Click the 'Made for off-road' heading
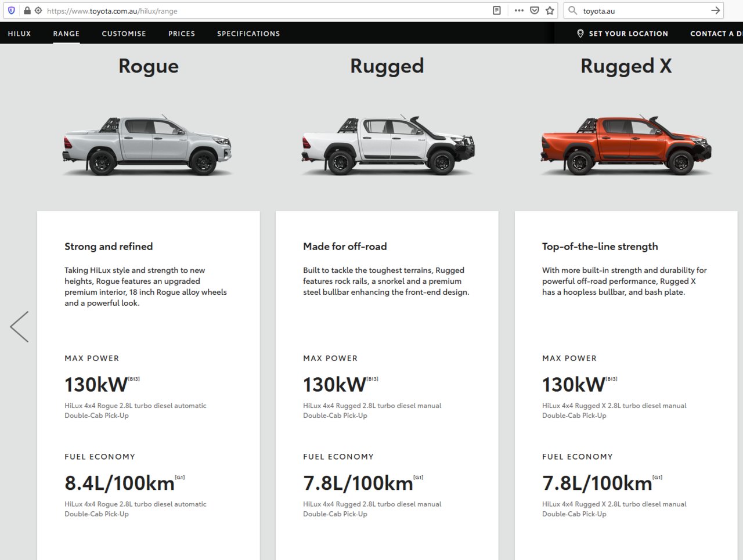The image size is (743, 560). 345,247
